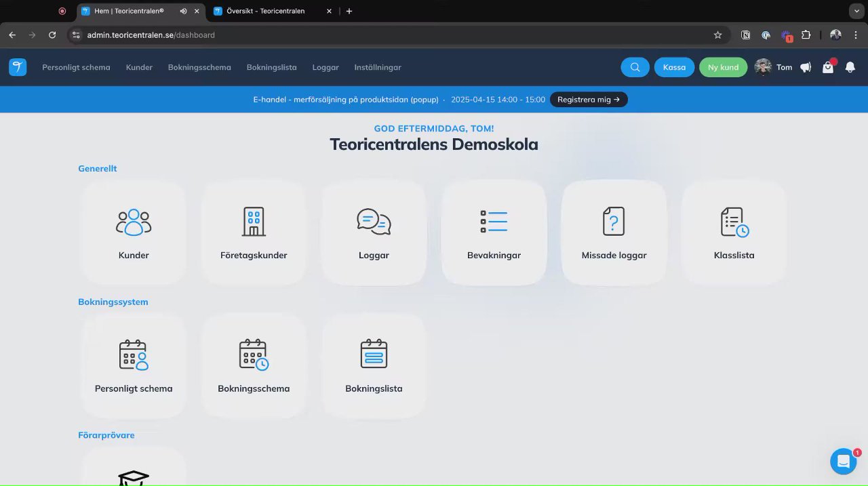This screenshot has width=868, height=486.
Task: Open the browser three-dot menu
Action: [854, 35]
